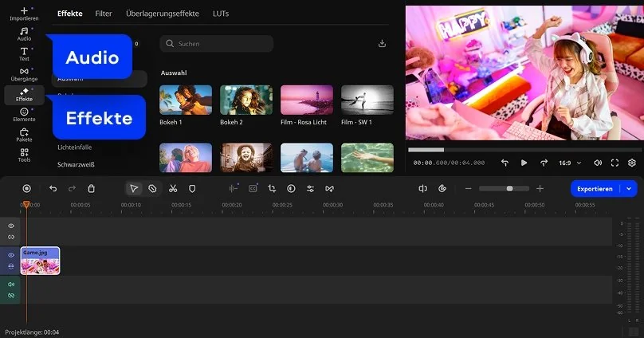
Task: Adjust the timeline zoom slider
Action: [509, 188]
